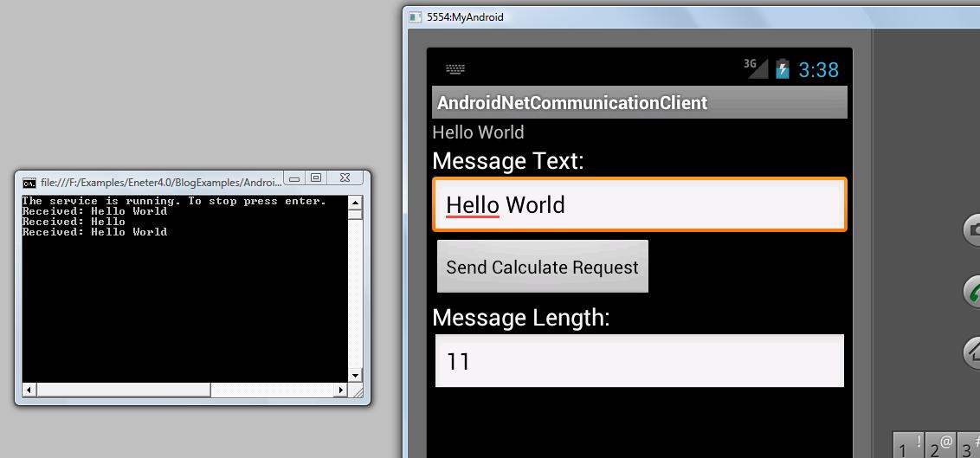Click the battery charging icon

783,69
